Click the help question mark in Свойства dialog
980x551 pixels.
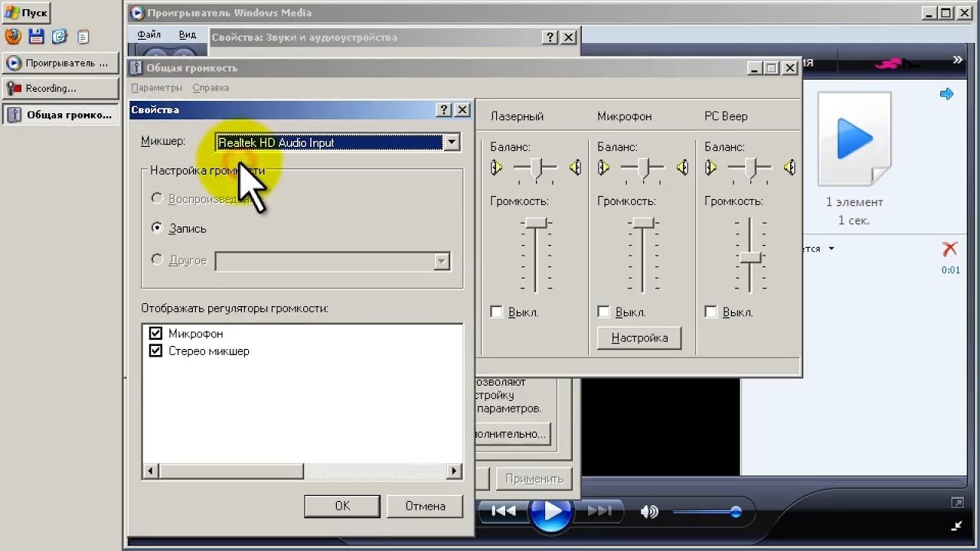(x=444, y=109)
